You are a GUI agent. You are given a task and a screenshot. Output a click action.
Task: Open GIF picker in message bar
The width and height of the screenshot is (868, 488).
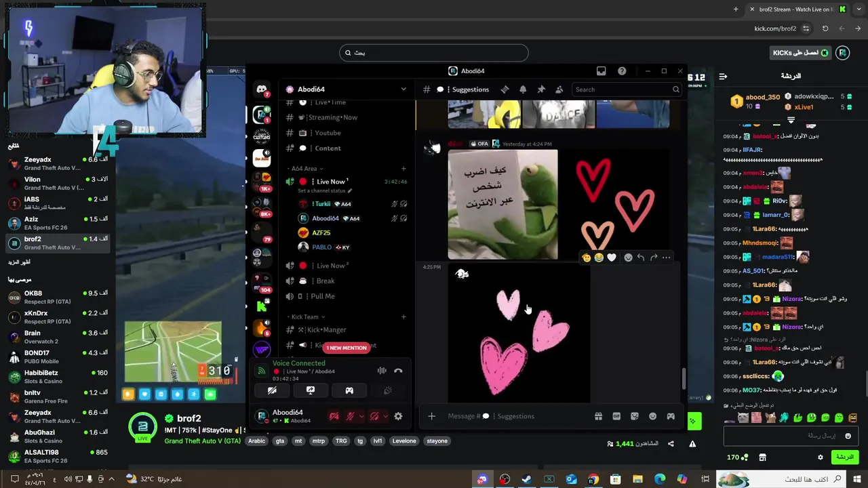(x=616, y=416)
